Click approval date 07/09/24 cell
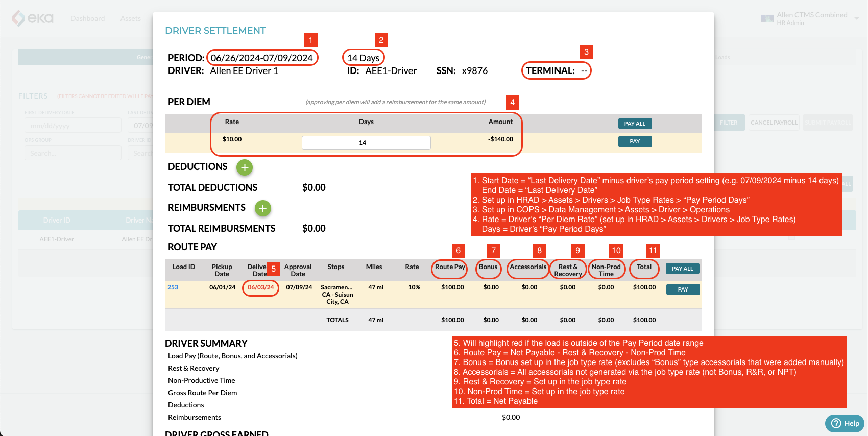 [x=299, y=287]
